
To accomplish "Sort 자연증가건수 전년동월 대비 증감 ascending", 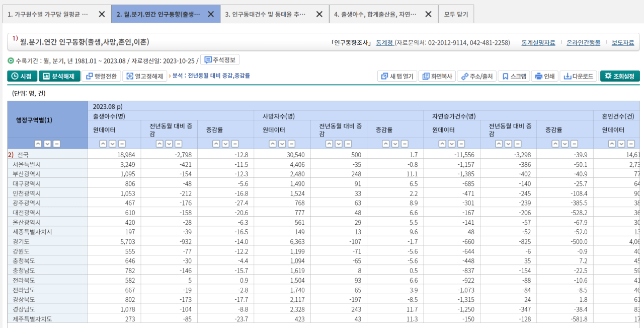I will pyautogui.click(x=499, y=144).
